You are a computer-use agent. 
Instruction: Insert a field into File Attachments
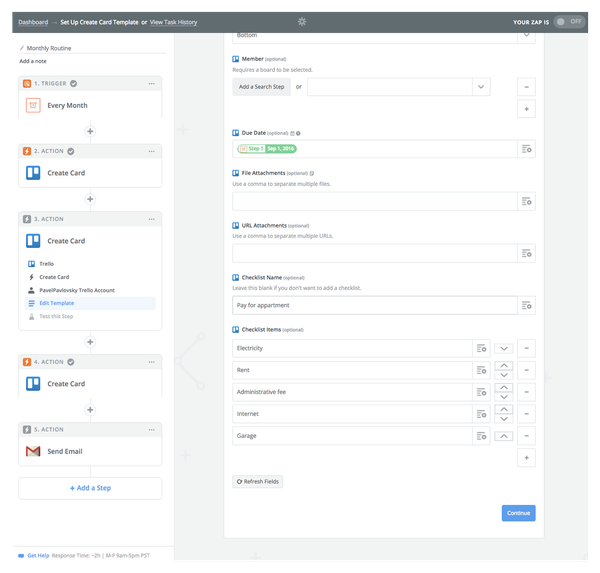pyautogui.click(x=526, y=201)
